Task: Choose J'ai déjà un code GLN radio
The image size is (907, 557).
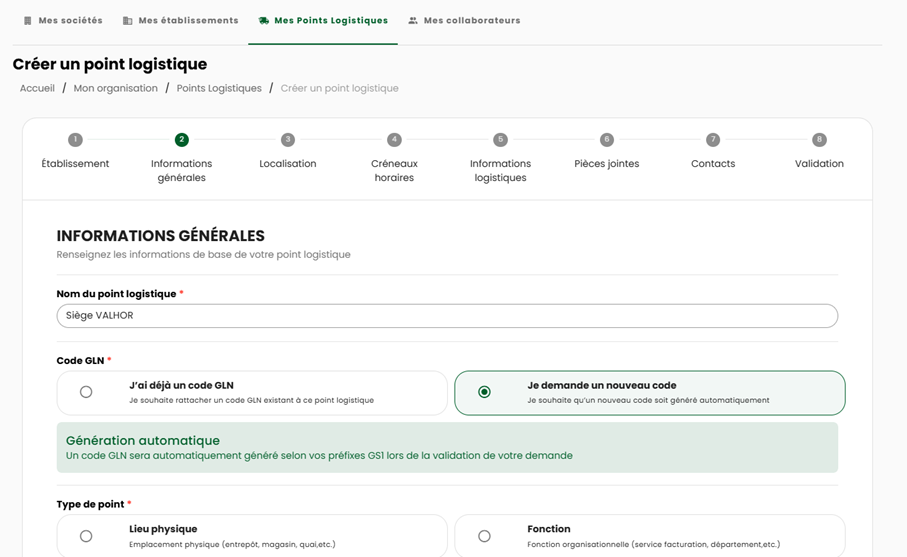Action: (86, 392)
